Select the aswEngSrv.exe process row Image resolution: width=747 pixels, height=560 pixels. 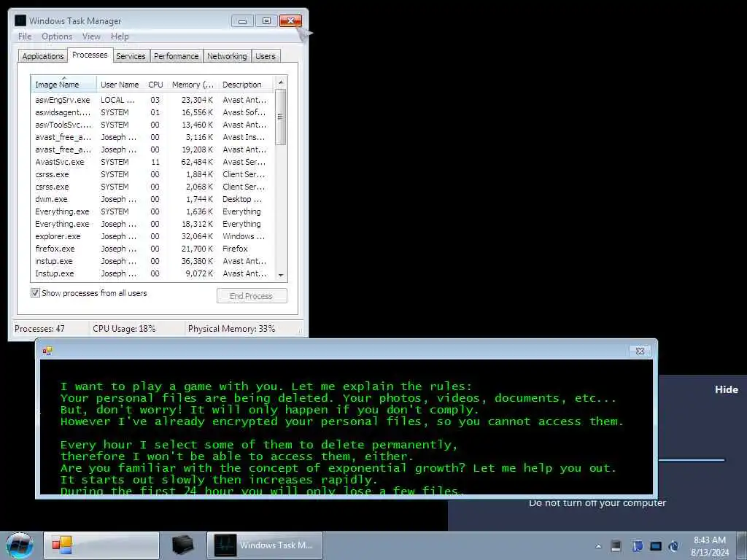[x=152, y=100]
